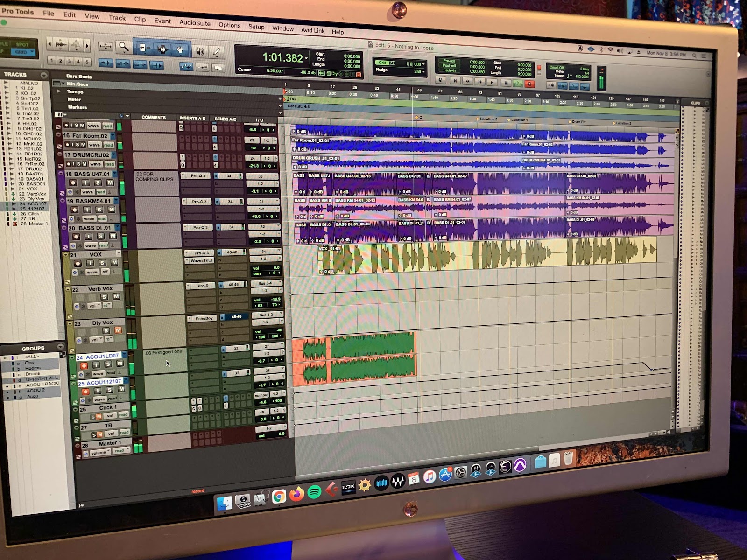The image size is (747, 560).
Task: Select the Selector waveform tool
Action: click(162, 49)
